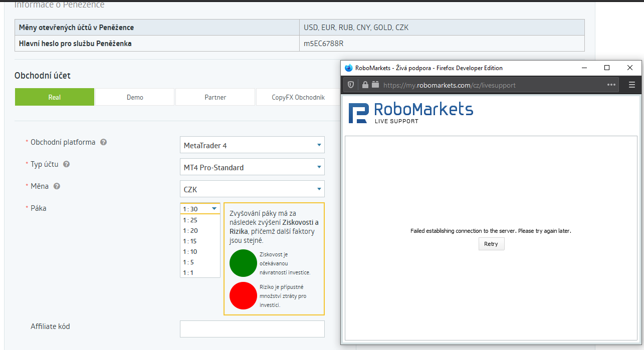Image resolution: width=644 pixels, height=350 pixels.
Task: Click the Ziskovost je očekávanou návratností text
Action: click(285, 263)
